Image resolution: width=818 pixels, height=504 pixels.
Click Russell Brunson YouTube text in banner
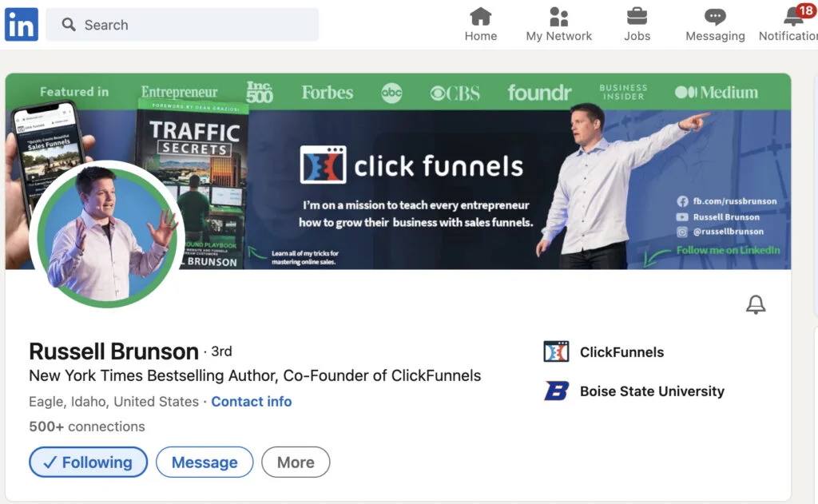[726, 216]
